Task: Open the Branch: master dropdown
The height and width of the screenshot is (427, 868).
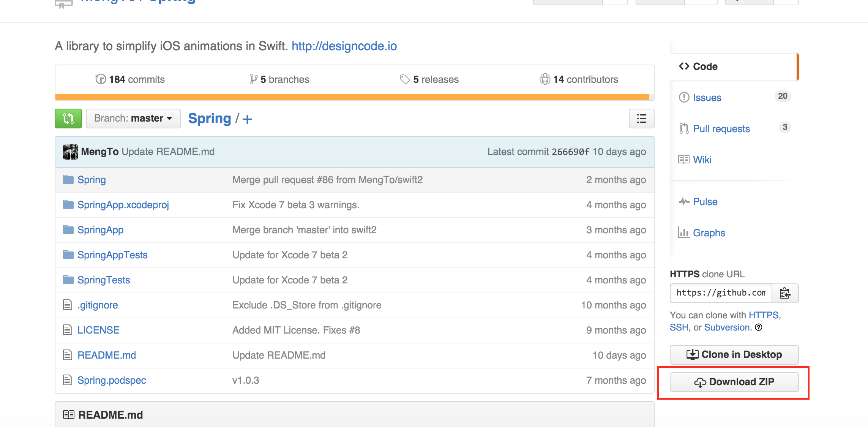Action: pyautogui.click(x=133, y=119)
